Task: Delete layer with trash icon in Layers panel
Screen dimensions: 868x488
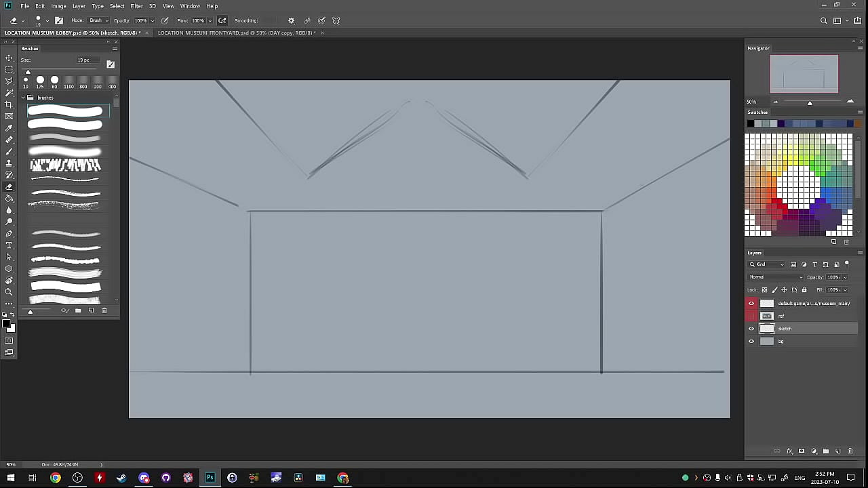Action: [850, 451]
